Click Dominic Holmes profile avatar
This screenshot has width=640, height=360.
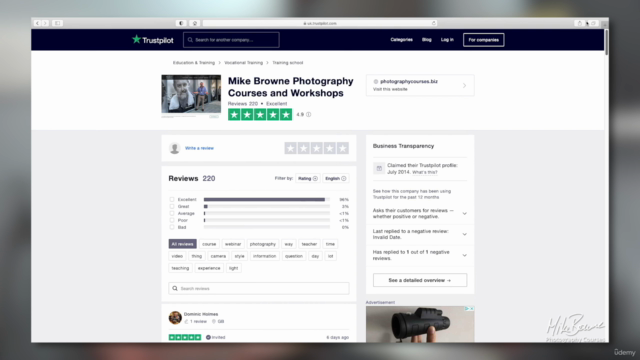(x=175, y=318)
